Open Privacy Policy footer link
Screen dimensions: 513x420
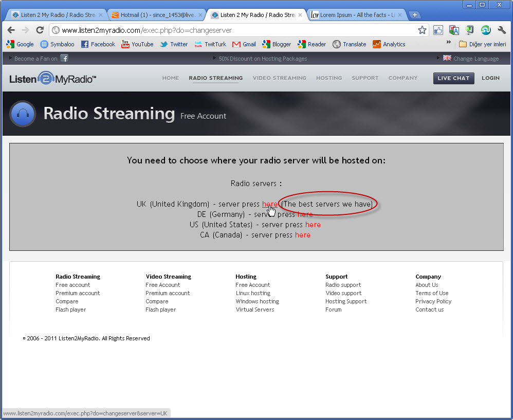click(x=433, y=301)
